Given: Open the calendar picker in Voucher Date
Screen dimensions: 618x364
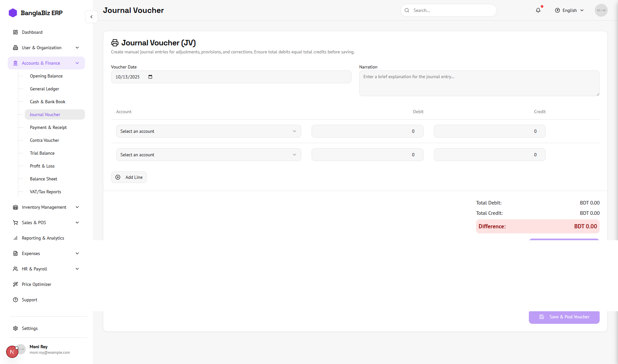Looking at the screenshot, I should click(x=150, y=77).
